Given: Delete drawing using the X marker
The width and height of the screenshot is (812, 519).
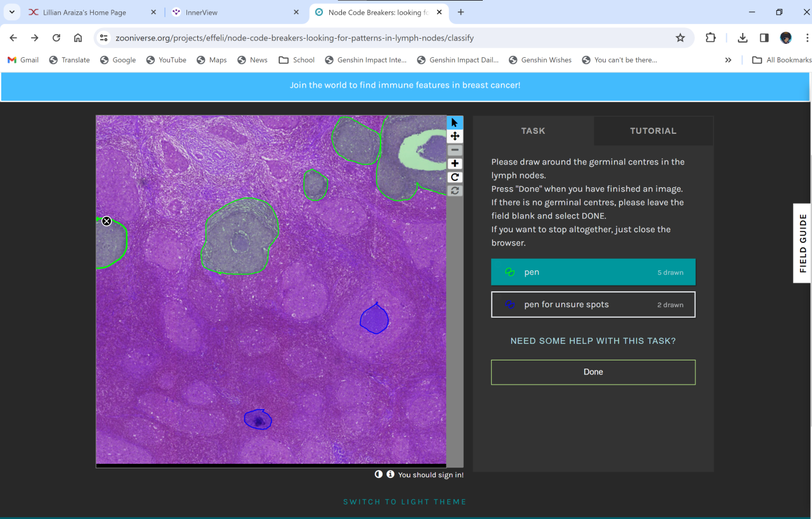Looking at the screenshot, I should (x=107, y=221).
